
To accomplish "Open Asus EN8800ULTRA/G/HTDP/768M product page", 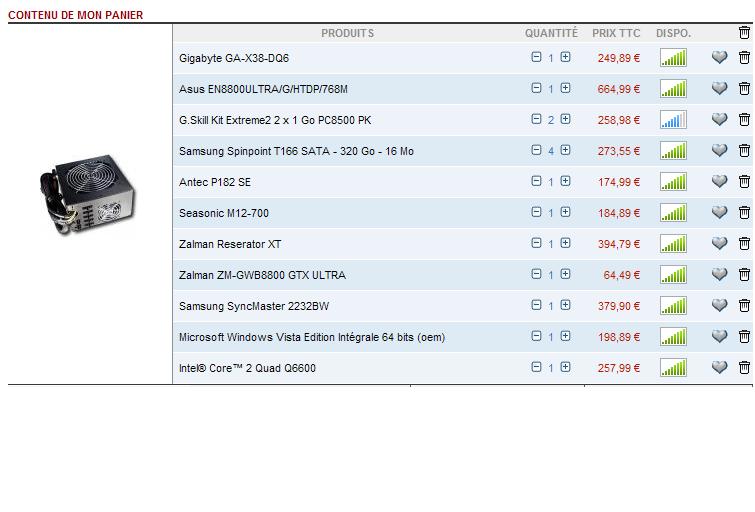I will click(263, 89).
